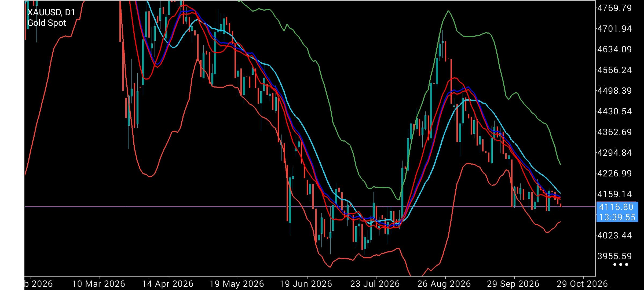The image size is (644, 290).
Task: Click the 4634.09 price scale label
Action: (x=614, y=49)
